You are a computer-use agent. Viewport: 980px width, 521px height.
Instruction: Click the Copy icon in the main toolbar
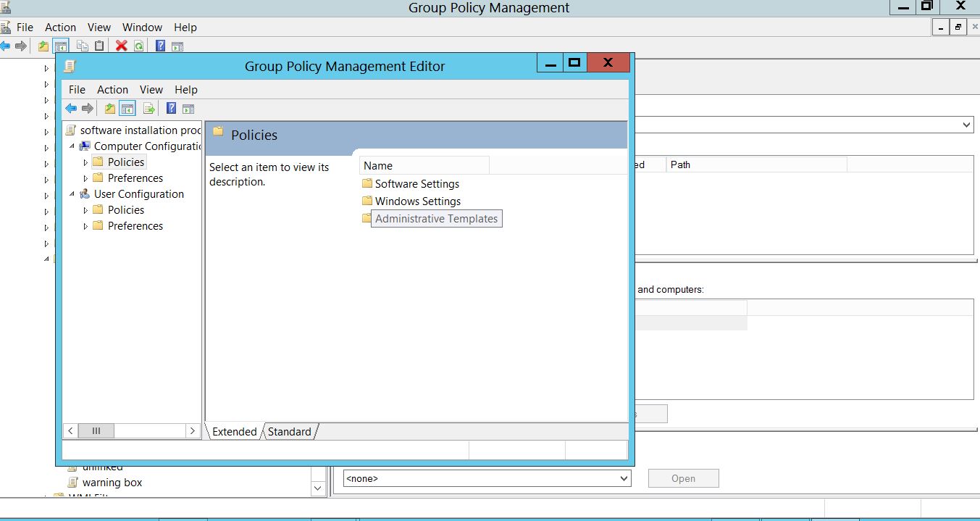[82, 46]
